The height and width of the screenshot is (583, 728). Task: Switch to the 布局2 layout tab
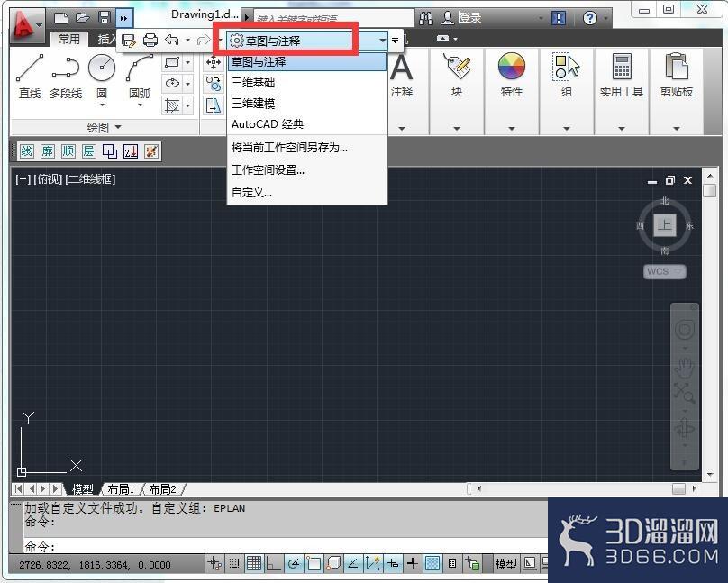[x=162, y=489]
